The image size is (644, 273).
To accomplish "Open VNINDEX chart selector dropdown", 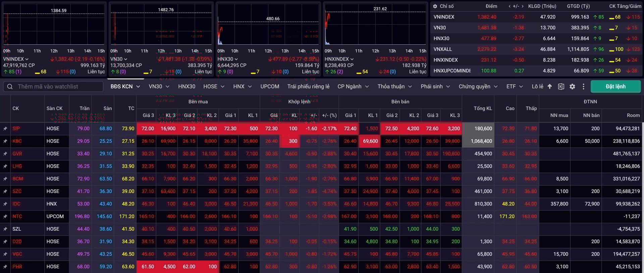I will click(x=27, y=59).
